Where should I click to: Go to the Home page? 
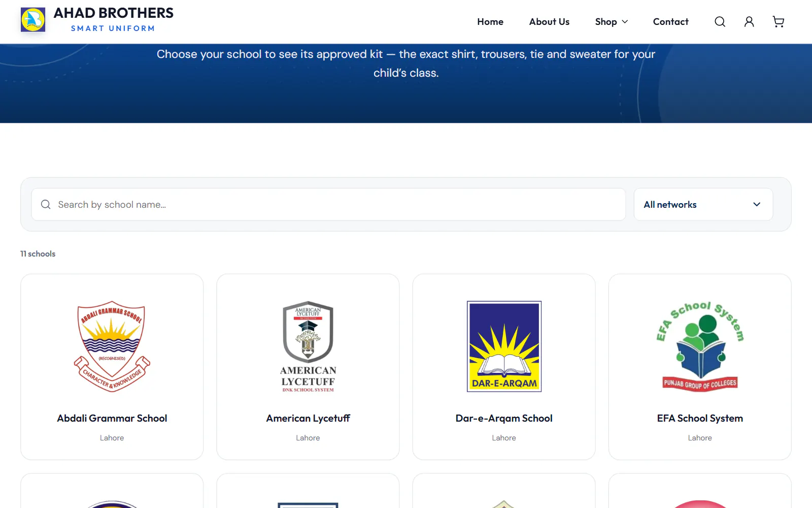490,22
